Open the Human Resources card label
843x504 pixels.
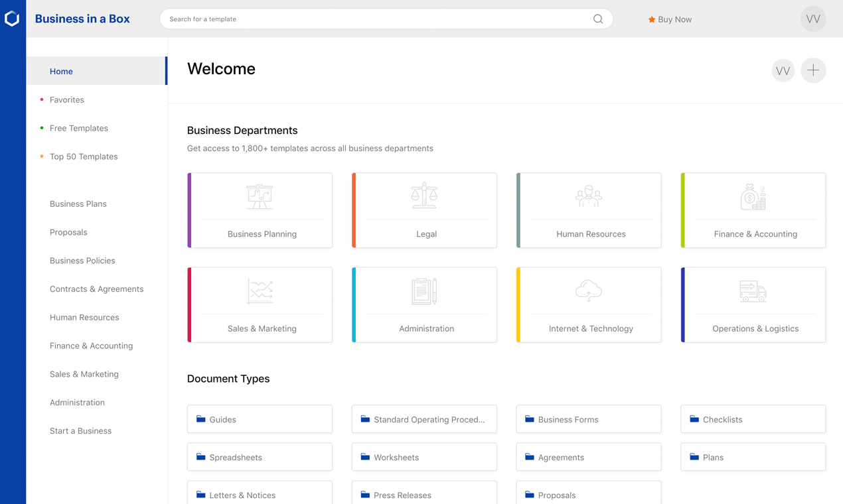pyautogui.click(x=591, y=234)
